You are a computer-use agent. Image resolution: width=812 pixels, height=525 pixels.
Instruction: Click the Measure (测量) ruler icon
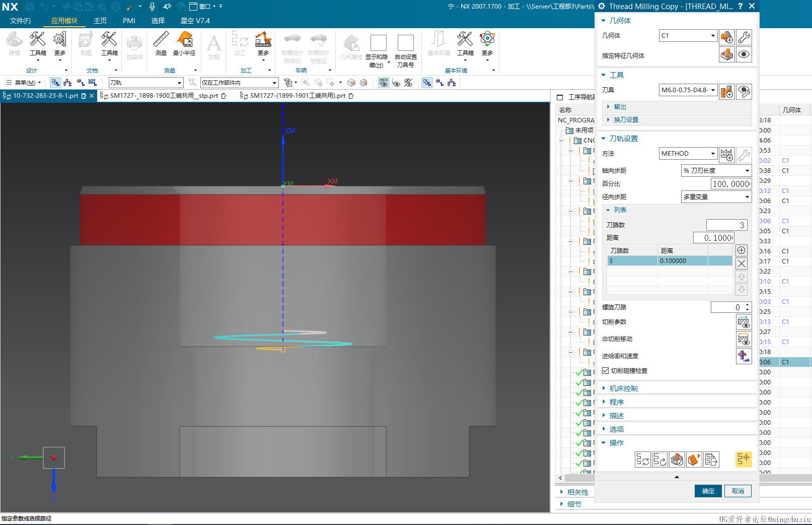click(161, 43)
